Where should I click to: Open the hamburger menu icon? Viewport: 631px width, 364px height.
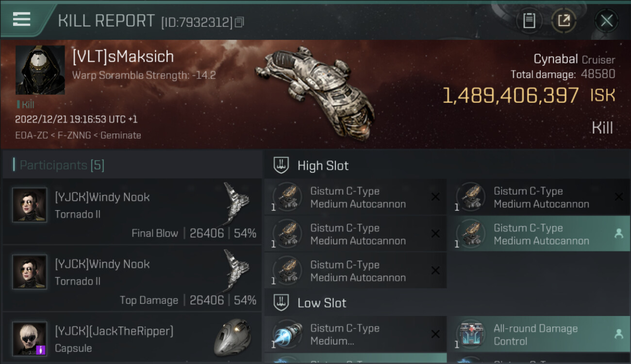(21, 19)
